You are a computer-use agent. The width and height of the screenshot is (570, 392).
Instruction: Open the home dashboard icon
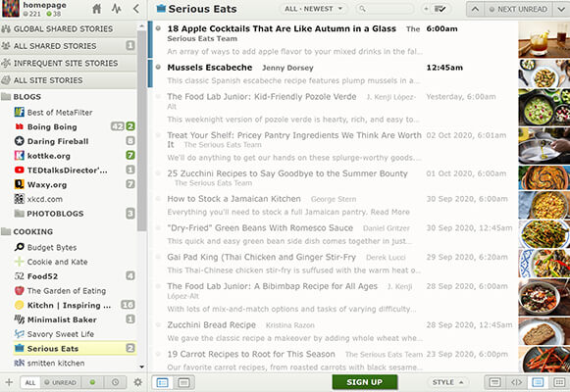point(97,9)
